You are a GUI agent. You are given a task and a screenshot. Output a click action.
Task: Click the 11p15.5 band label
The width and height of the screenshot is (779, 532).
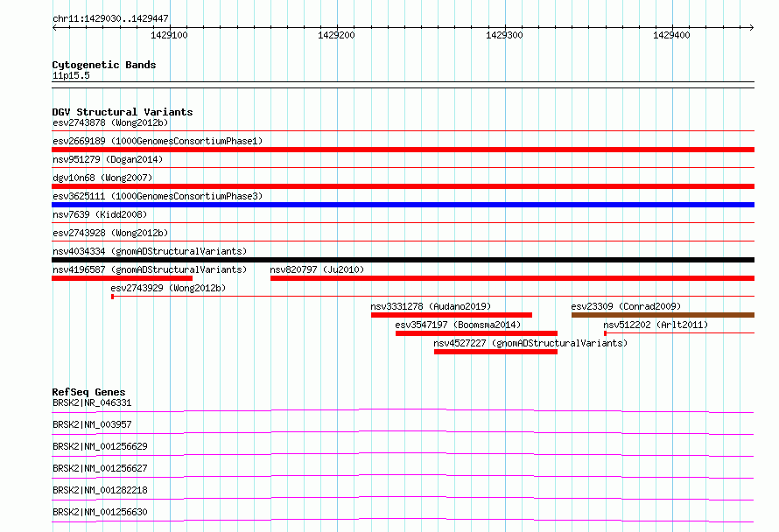tap(71, 75)
